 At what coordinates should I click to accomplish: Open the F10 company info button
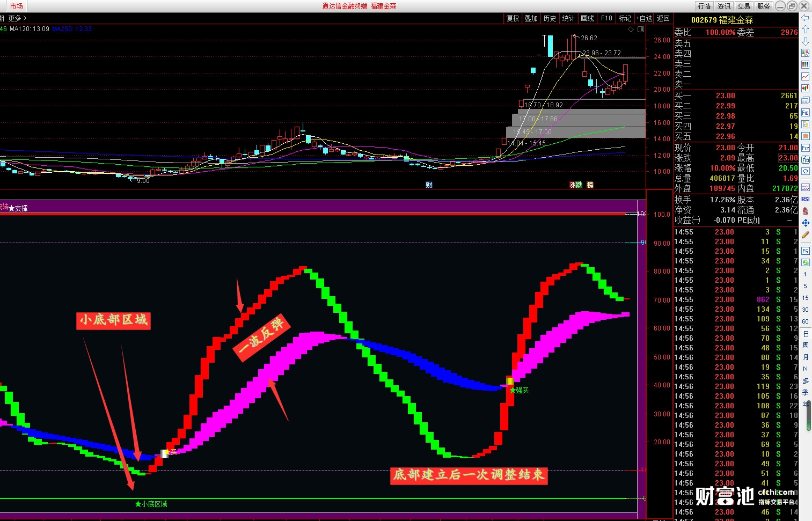click(606, 18)
